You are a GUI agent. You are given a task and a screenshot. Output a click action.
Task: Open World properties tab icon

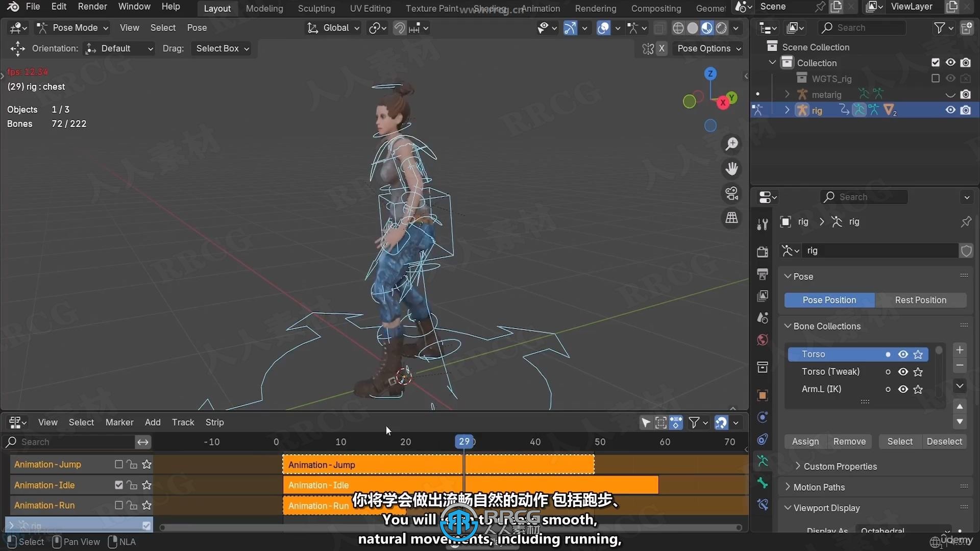[x=763, y=340]
